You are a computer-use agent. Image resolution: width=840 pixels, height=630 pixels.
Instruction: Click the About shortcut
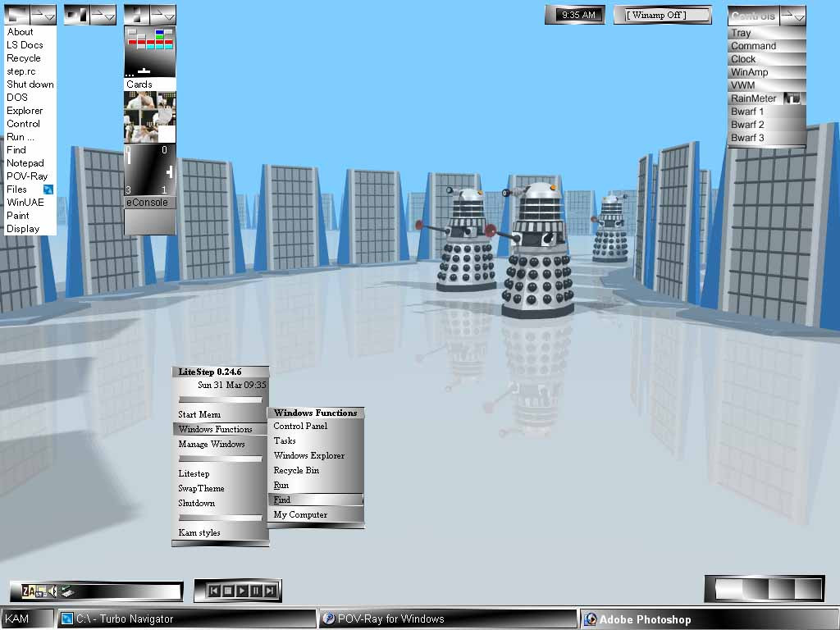(30, 32)
